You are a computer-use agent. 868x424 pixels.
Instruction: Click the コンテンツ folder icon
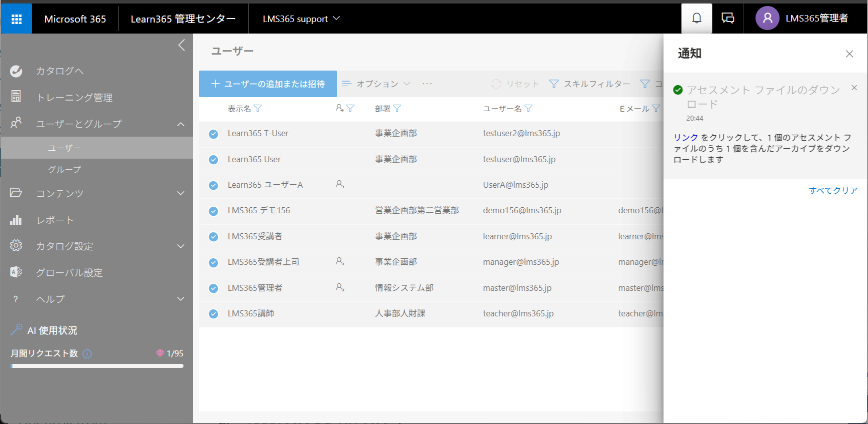16,193
